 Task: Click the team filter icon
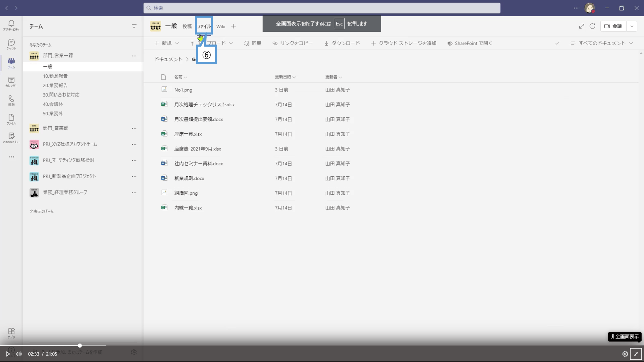(134, 26)
